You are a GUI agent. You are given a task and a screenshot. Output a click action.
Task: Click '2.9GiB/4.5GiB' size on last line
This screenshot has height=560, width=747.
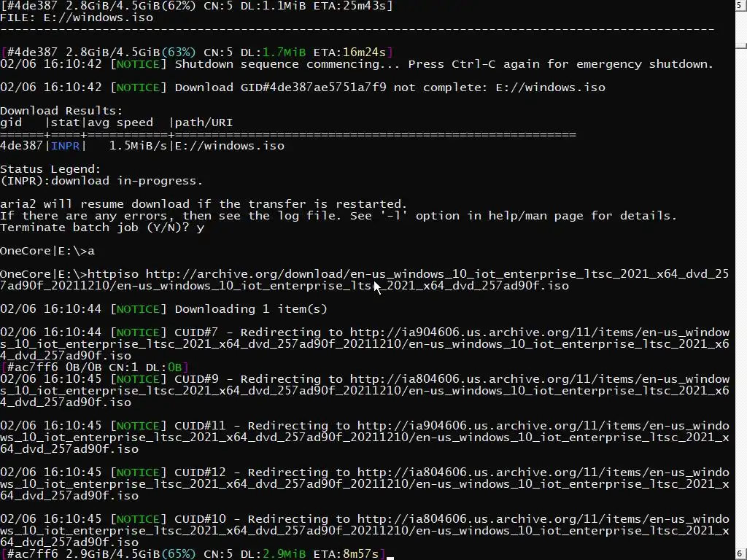pos(113,554)
